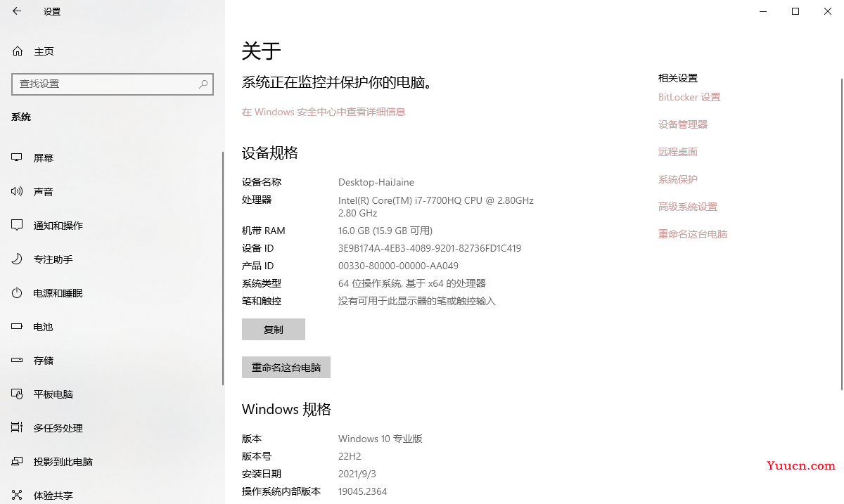Click the 复制 button

(274, 329)
